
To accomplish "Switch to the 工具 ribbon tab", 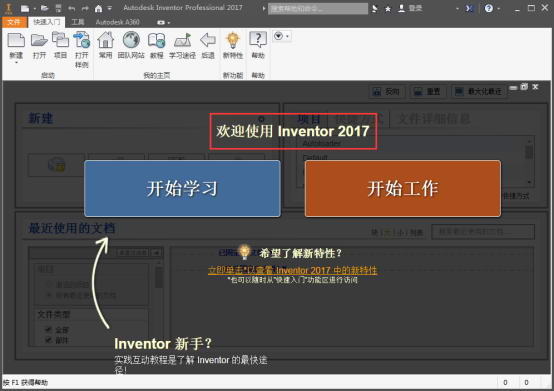I will [78, 22].
